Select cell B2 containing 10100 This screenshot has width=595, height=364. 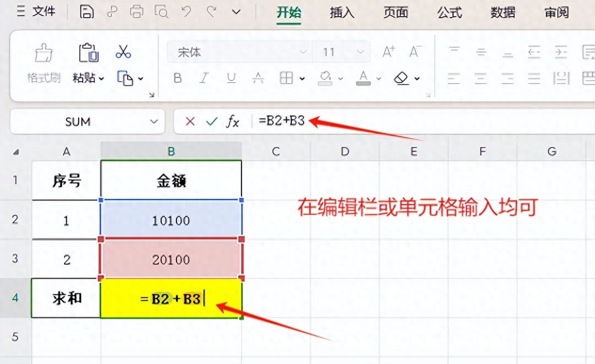click(171, 220)
